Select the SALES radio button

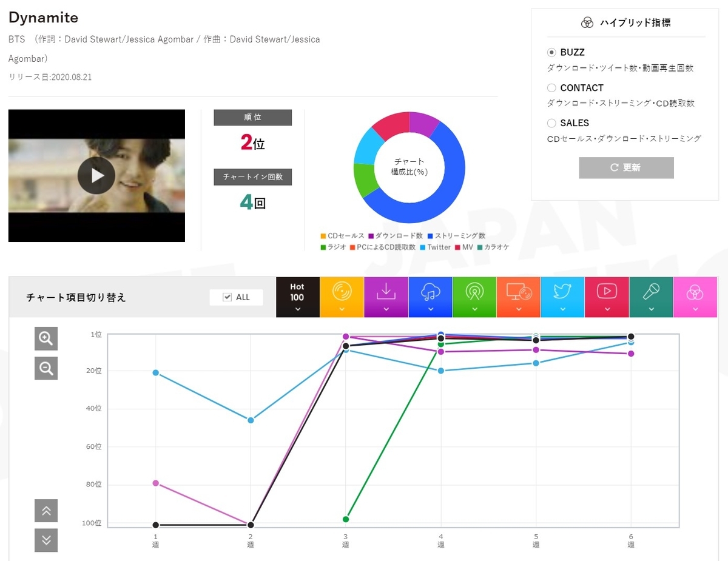[551, 123]
